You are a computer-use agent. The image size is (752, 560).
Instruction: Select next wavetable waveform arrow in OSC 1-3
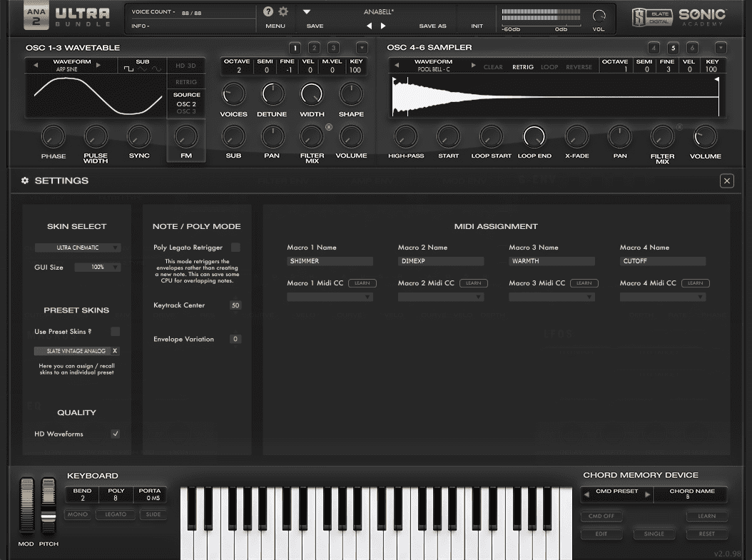click(x=98, y=65)
